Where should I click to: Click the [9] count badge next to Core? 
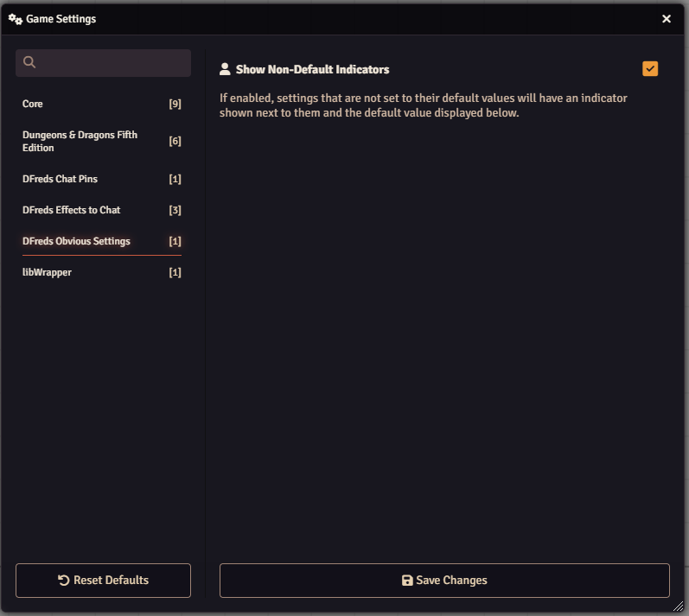175,104
